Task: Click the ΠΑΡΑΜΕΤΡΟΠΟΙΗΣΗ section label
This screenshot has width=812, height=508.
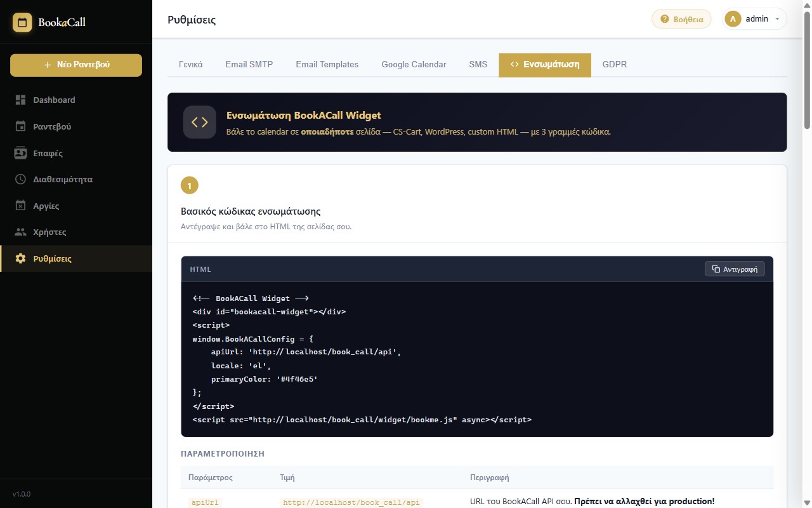Action: (x=223, y=454)
